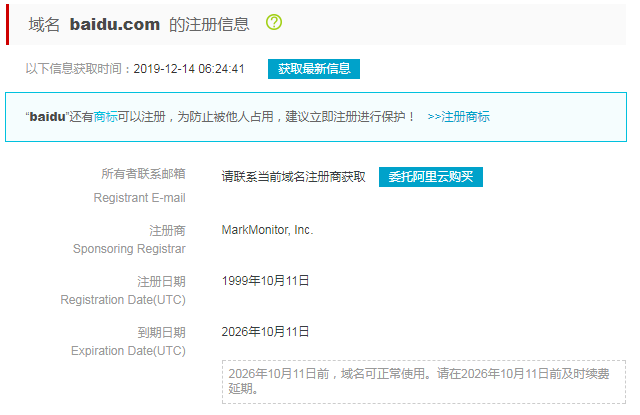
Task: Click the dashed renewal reminder box
Action: [x=423, y=382]
